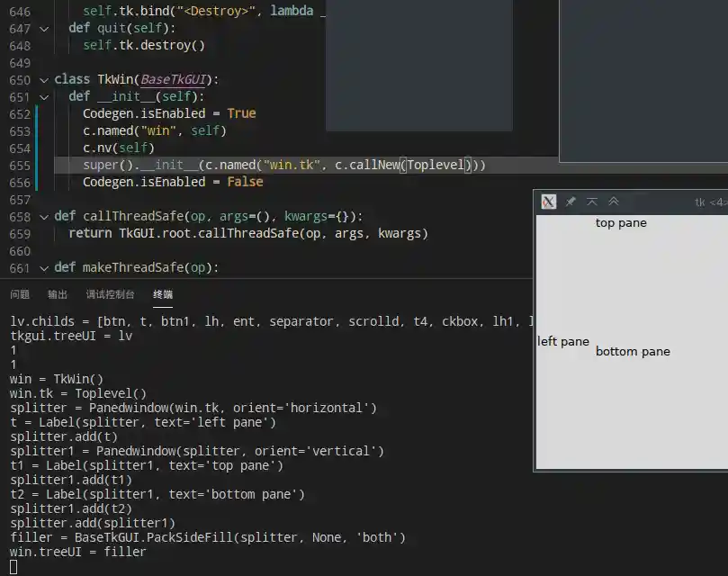Click terminal line 'splitter.add(splitter1)'

93,523
